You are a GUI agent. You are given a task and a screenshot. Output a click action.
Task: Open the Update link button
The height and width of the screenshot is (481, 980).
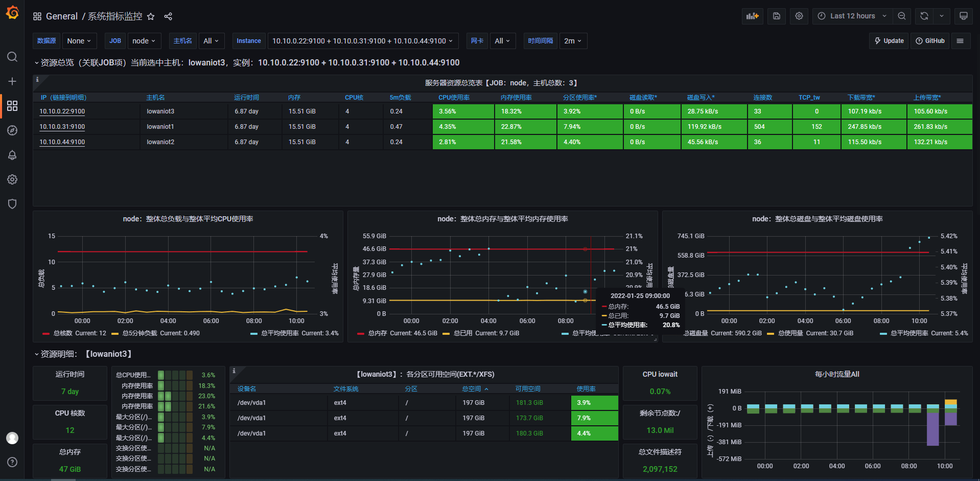point(889,41)
